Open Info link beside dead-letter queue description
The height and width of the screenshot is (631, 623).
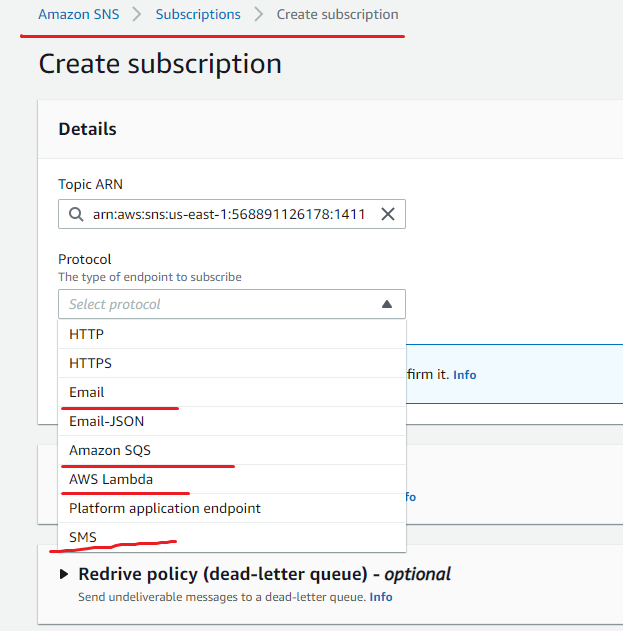(x=381, y=597)
